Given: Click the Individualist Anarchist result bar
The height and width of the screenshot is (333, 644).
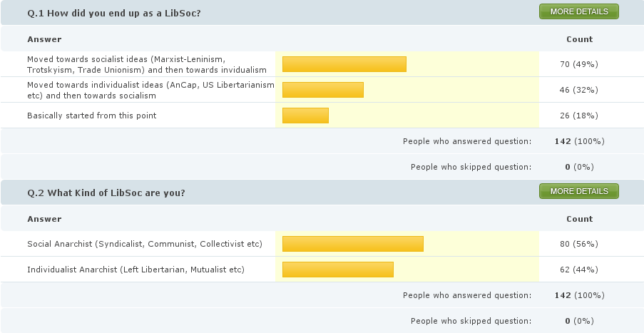Looking at the screenshot, I should coord(337,270).
